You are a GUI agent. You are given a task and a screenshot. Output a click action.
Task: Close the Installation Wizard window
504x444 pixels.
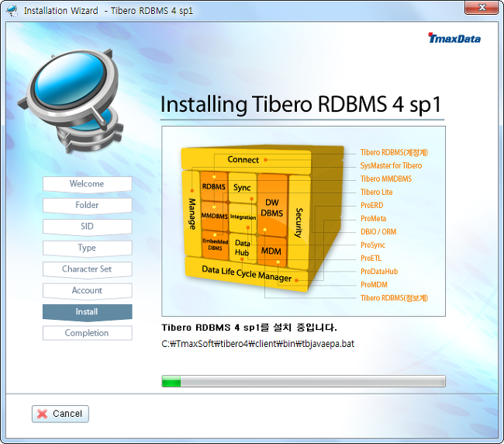pos(482,8)
